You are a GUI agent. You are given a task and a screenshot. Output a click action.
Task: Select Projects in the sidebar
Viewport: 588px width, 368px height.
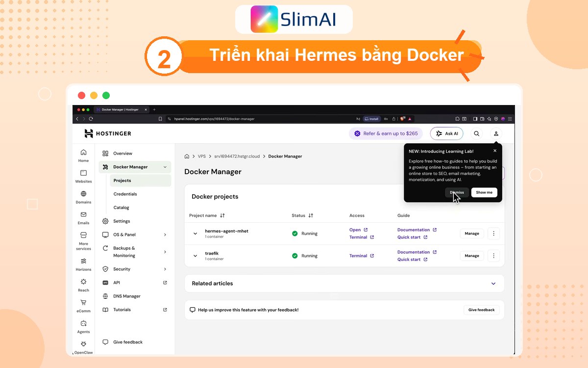pos(141,181)
